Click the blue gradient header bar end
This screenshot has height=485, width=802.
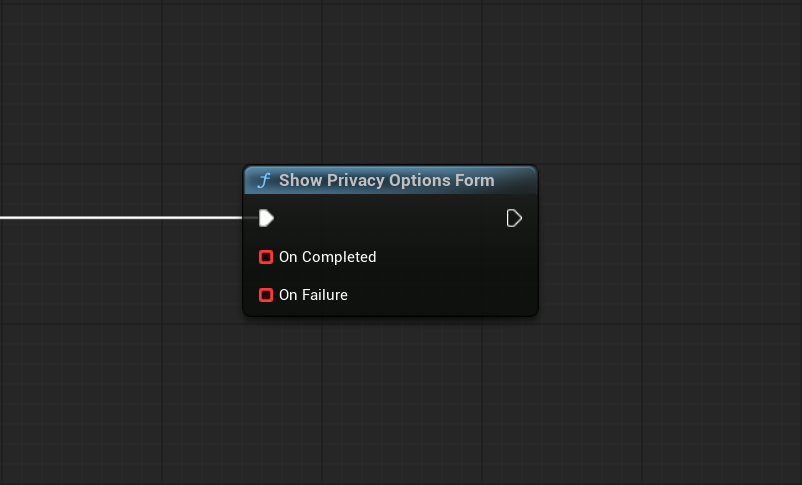point(519,181)
